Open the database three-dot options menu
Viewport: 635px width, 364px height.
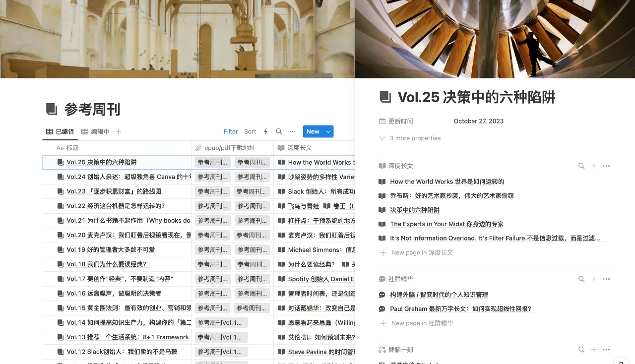(292, 131)
